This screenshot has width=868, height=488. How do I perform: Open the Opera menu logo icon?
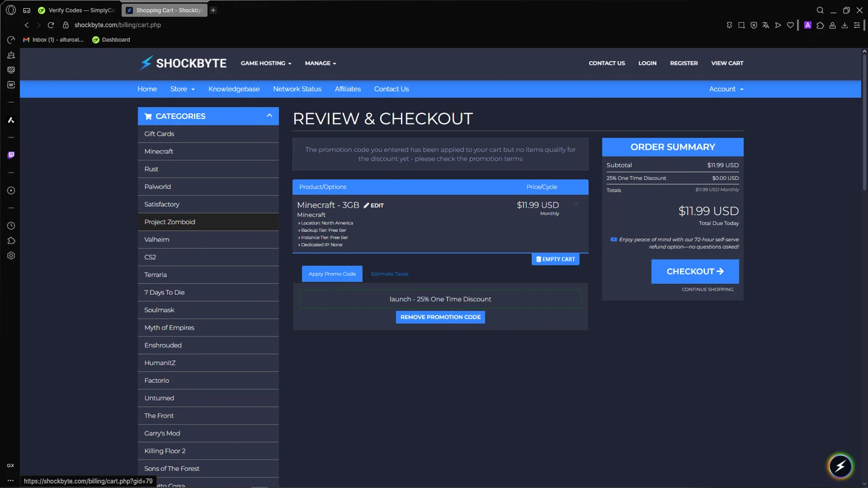[x=10, y=10]
